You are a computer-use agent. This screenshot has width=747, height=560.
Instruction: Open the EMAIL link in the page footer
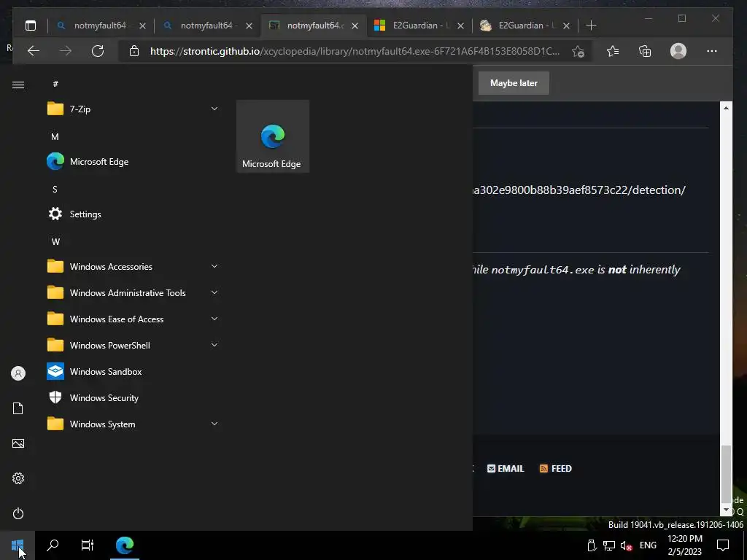pos(506,469)
